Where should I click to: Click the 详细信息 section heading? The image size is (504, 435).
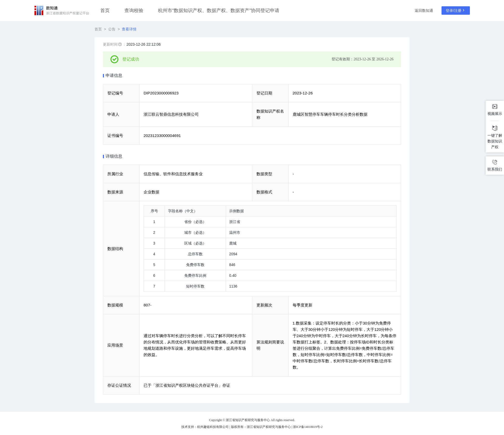pos(114,156)
